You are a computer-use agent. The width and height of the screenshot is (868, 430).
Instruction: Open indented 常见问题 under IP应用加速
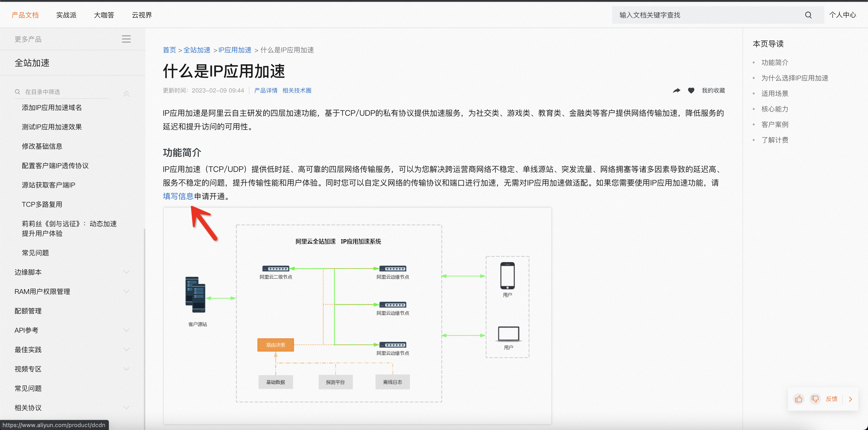click(35, 253)
